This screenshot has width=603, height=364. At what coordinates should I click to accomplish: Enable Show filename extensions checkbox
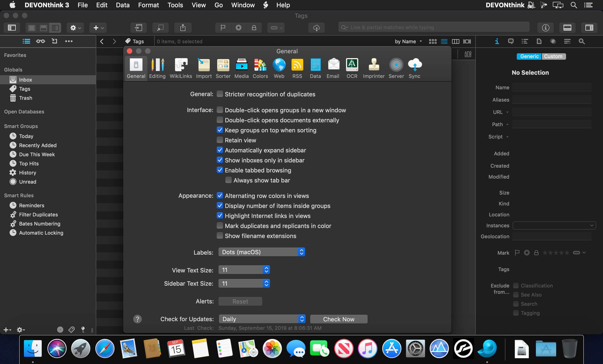click(x=220, y=236)
